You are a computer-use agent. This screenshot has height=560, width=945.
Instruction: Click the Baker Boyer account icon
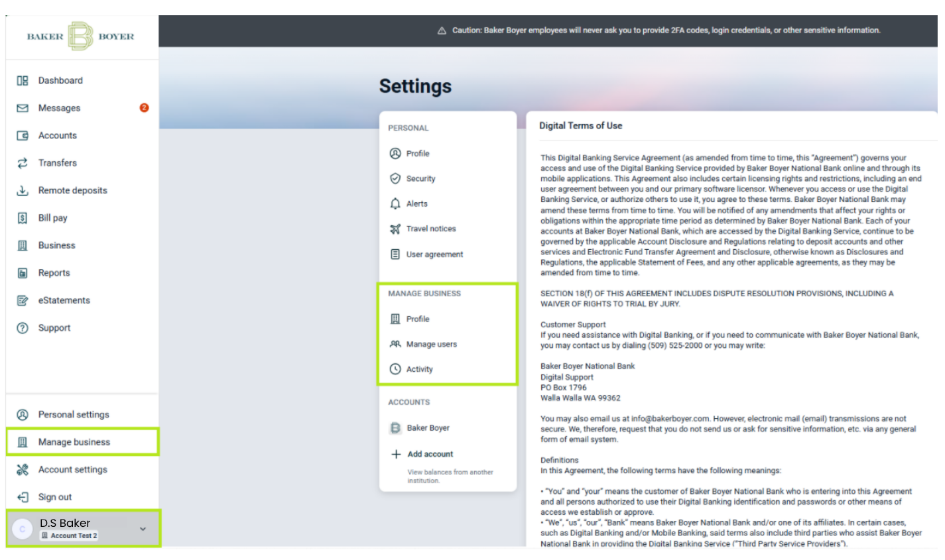click(396, 428)
